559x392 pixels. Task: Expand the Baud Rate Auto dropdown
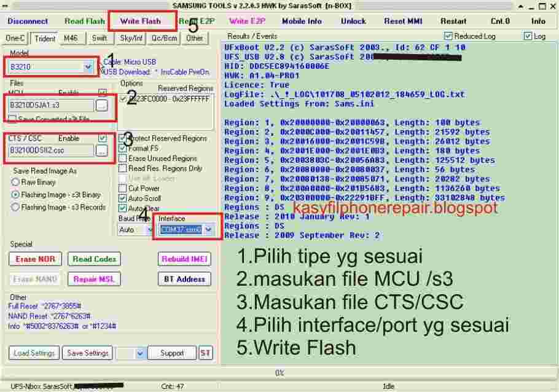[x=149, y=230]
